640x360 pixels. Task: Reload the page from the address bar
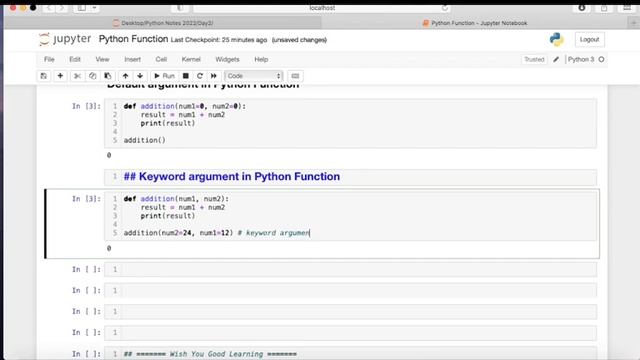point(444,8)
